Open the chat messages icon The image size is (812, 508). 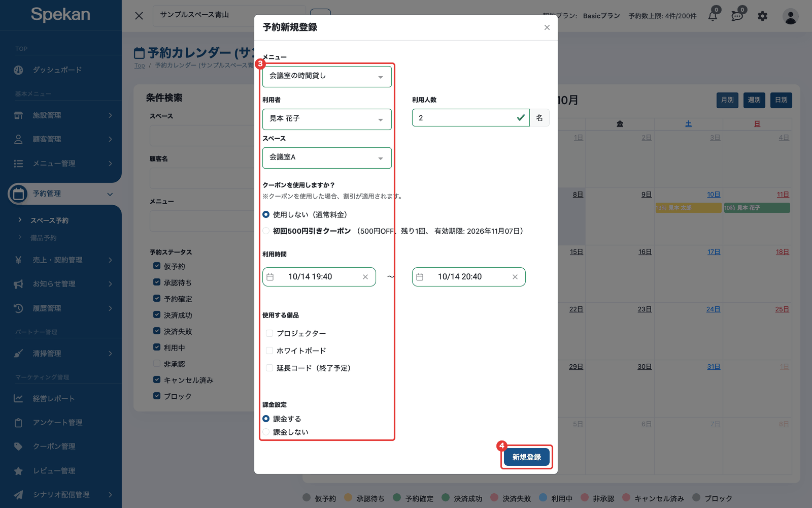click(737, 16)
